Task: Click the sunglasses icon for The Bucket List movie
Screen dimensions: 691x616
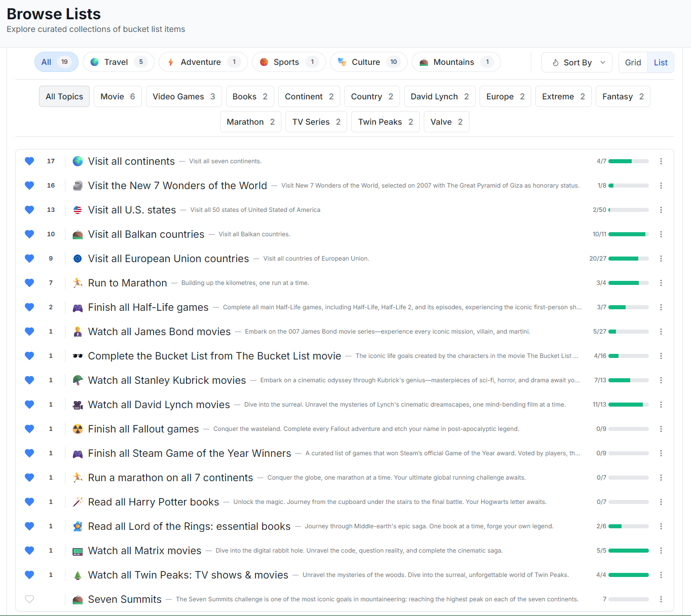Action: point(78,356)
